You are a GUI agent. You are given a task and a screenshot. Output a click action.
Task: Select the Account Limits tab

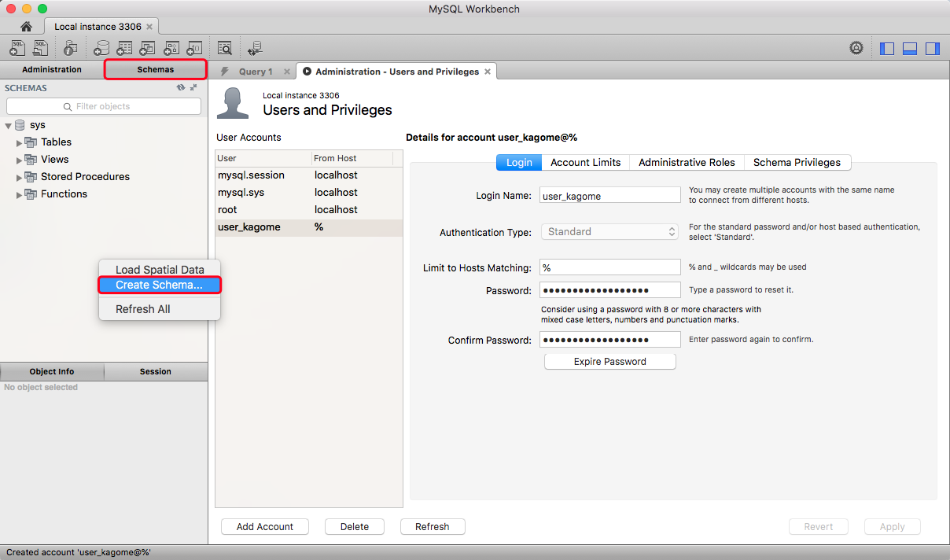[586, 162]
